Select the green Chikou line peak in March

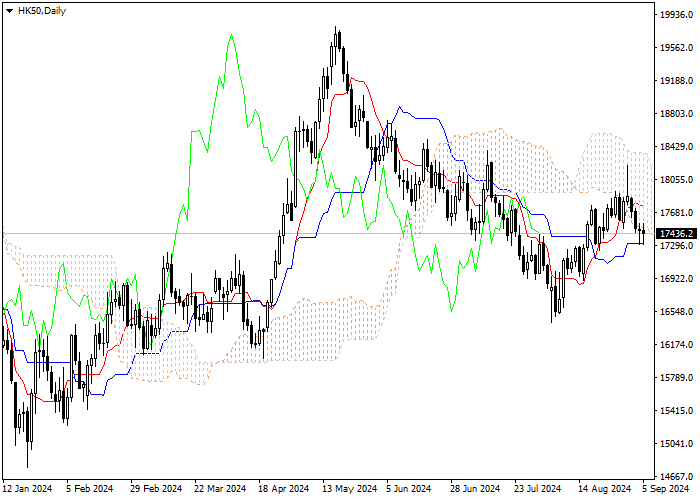click(x=231, y=35)
